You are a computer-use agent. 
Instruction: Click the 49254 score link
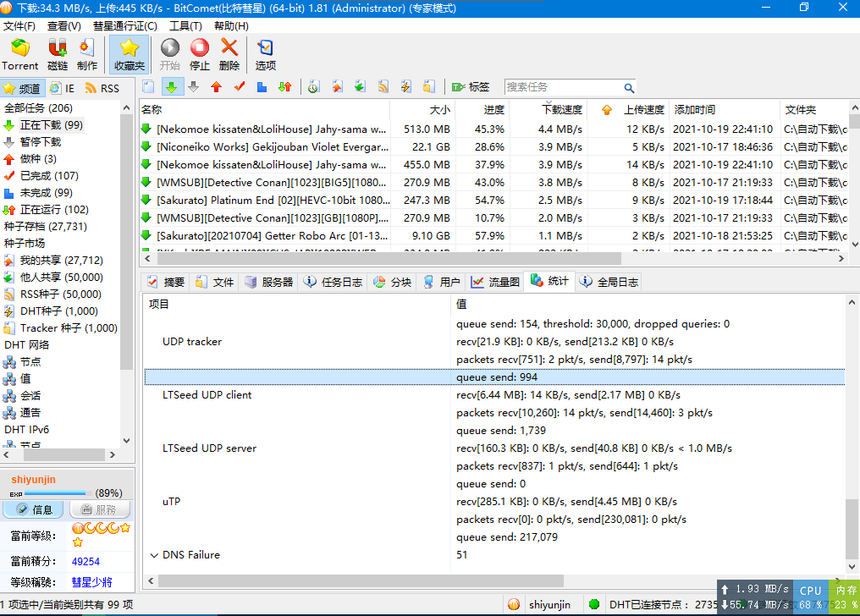click(x=85, y=561)
